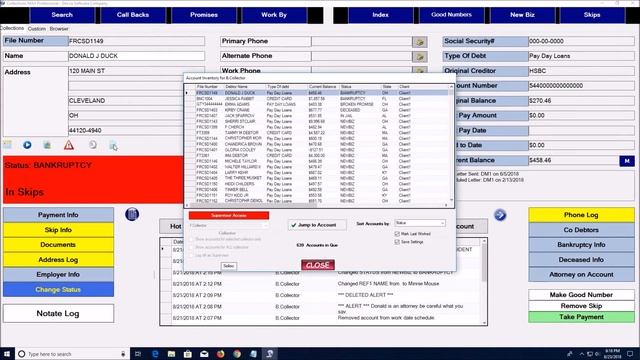
Task: Launch Firefox from the taskbar
Action: 220,354
